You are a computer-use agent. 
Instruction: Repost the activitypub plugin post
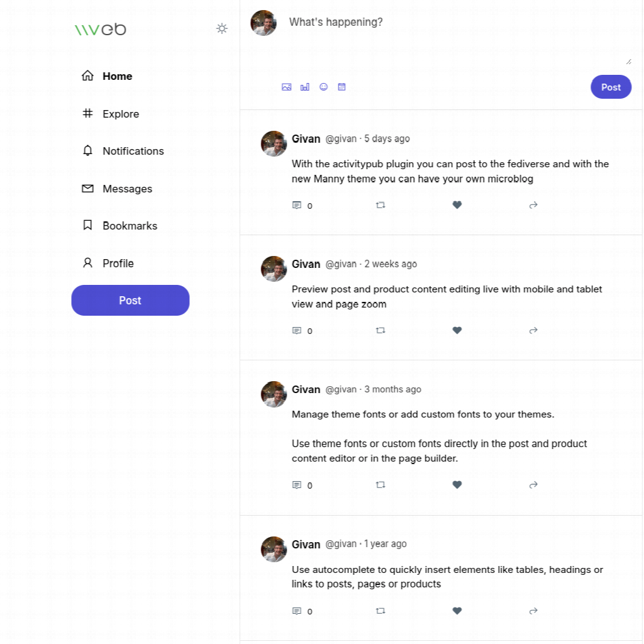[x=380, y=205]
